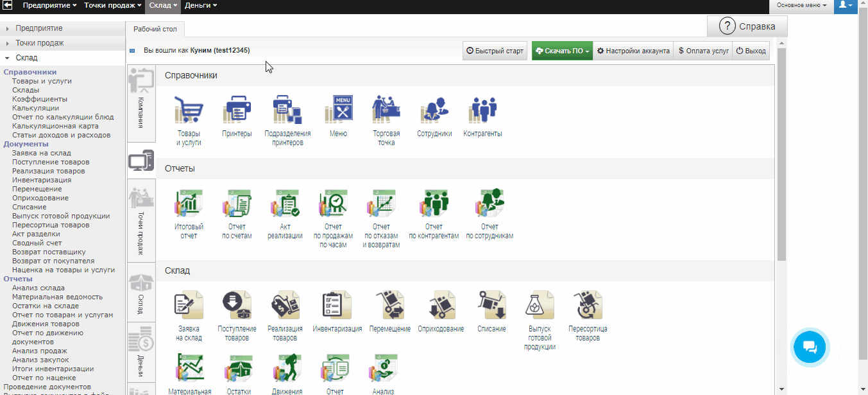Open the Деньги top menu
This screenshot has height=395, width=868.
click(x=200, y=5)
